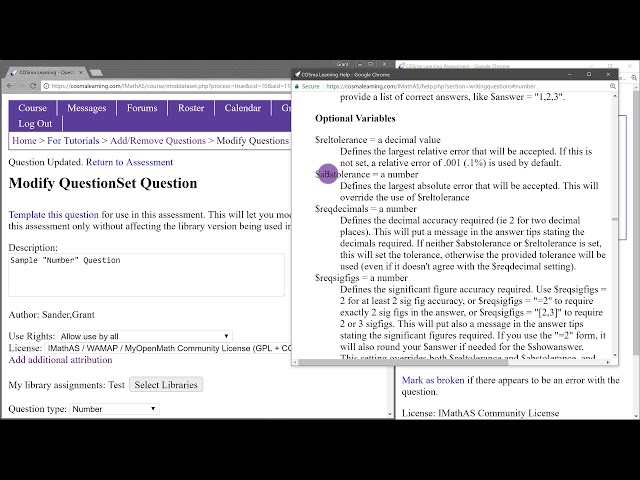Click Assessment window scrollbar down arrow
This screenshot has width=640, height=480.
pos(636,416)
